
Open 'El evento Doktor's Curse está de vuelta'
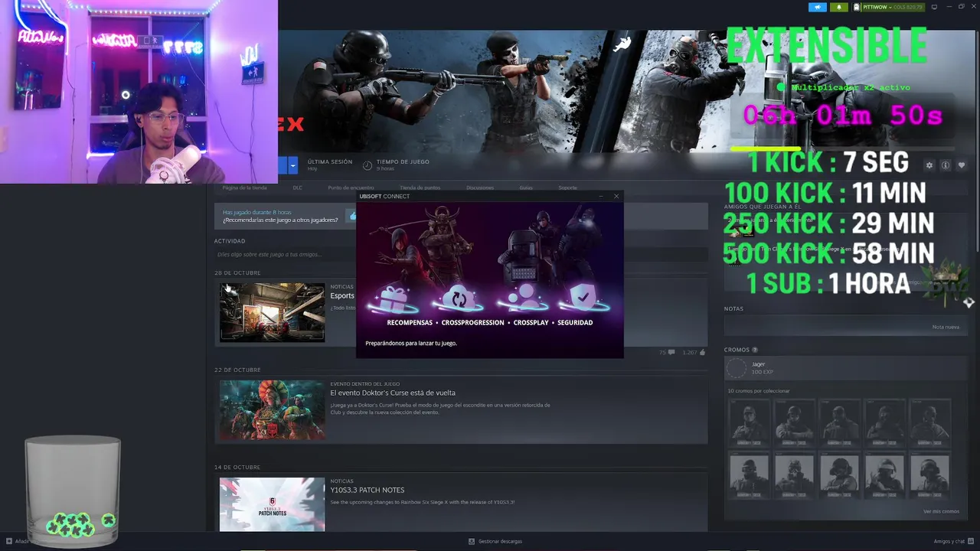point(393,393)
